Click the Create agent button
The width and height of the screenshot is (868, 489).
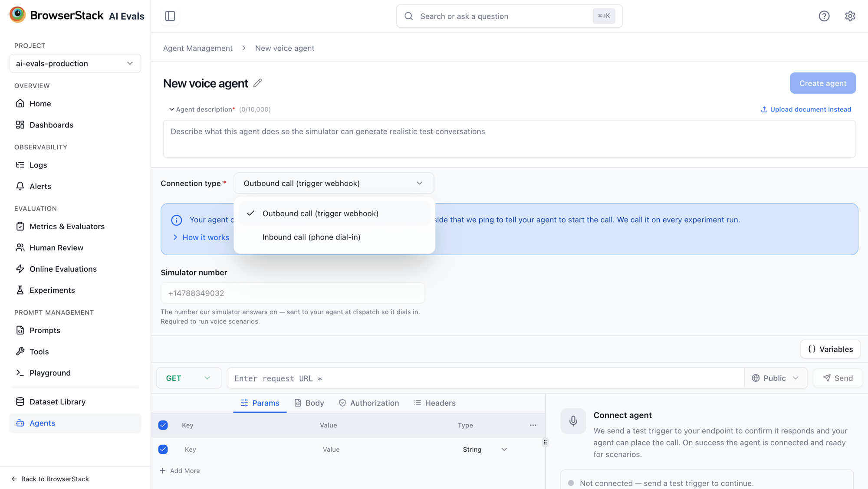click(x=823, y=83)
